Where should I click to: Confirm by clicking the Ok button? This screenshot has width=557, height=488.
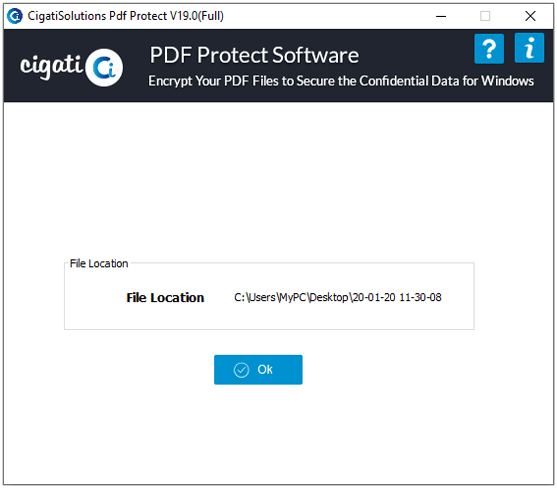pyautogui.click(x=258, y=369)
